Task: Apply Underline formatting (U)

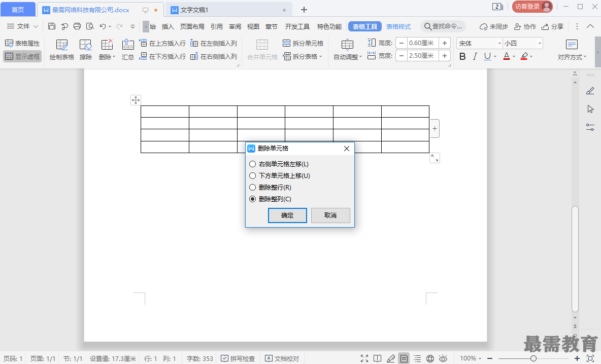Action: click(x=487, y=56)
